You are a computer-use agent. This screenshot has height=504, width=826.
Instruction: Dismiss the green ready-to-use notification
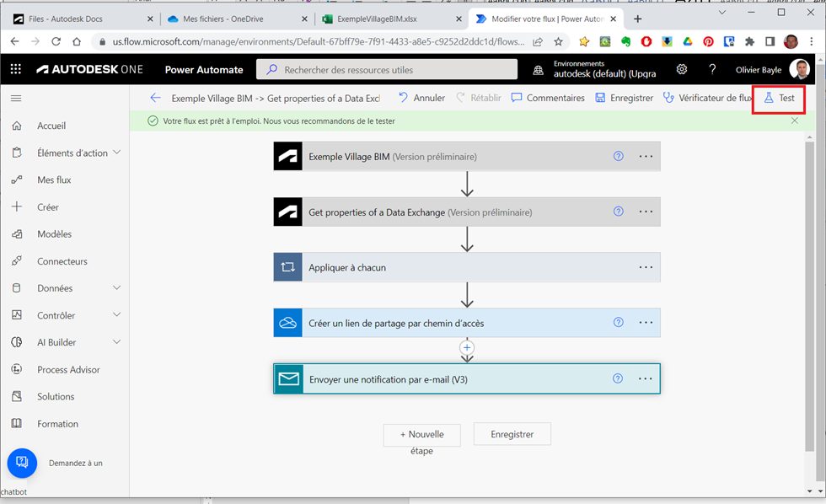(x=794, y=121)
